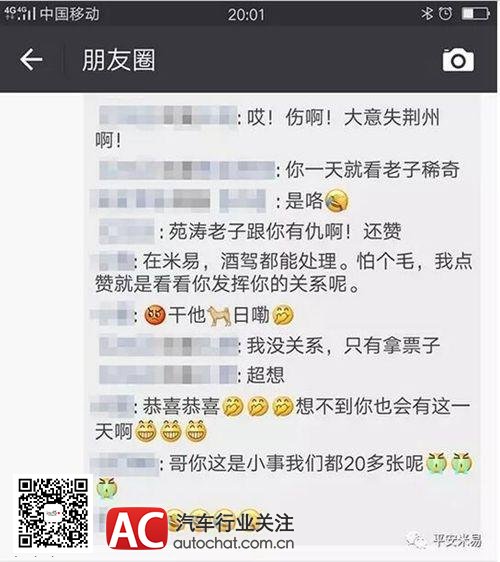Image resolution: width=500 pixels, height=562 pixels.
Task: Tap the comment 你一天就看老子稀奇
Action: pyautogui.click(x=372, y=170)
